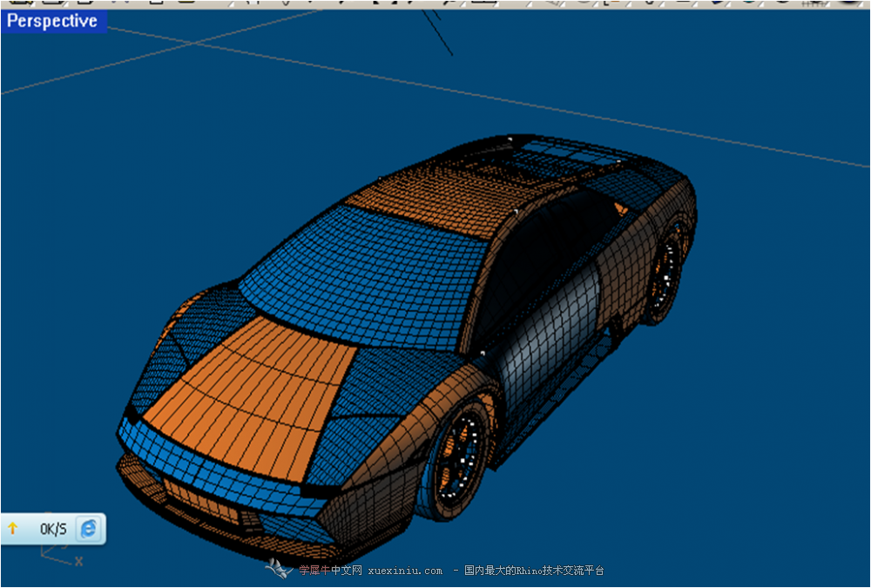Select the front wheel of the car model
Image resolution: width=871 pixels, height=588 pixels.
point(456,456)
